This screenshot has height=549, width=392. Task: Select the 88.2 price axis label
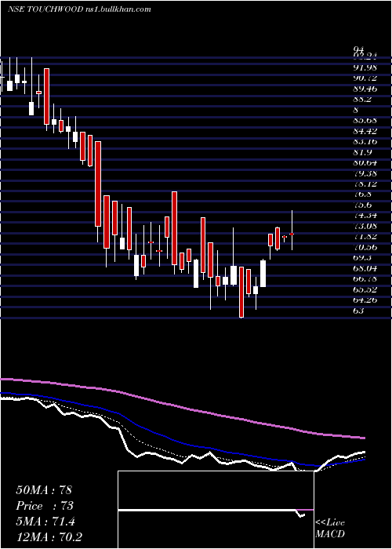click(x=362, y=100)
